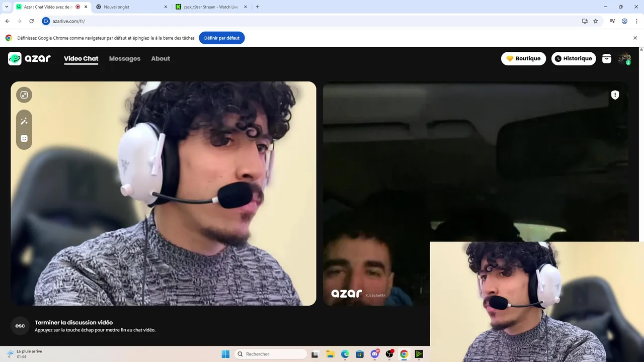This screenshot has width=644, height=362.
Task: Switch to zack_t9sar Stream tab
Action: tap(211, 7)
